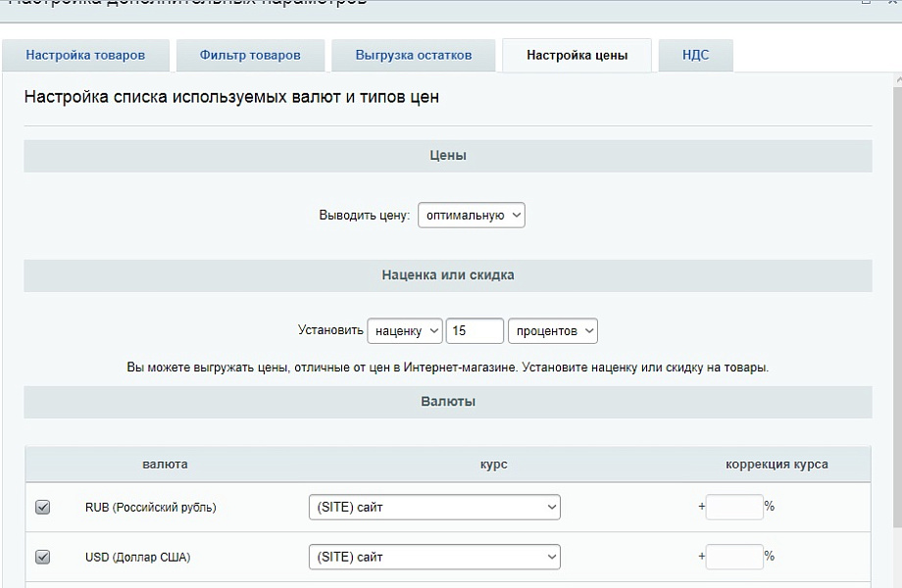The image size is (902, 588).
Task: Open the Выводить цену dropdown
Action: click(x=471, y=215)
